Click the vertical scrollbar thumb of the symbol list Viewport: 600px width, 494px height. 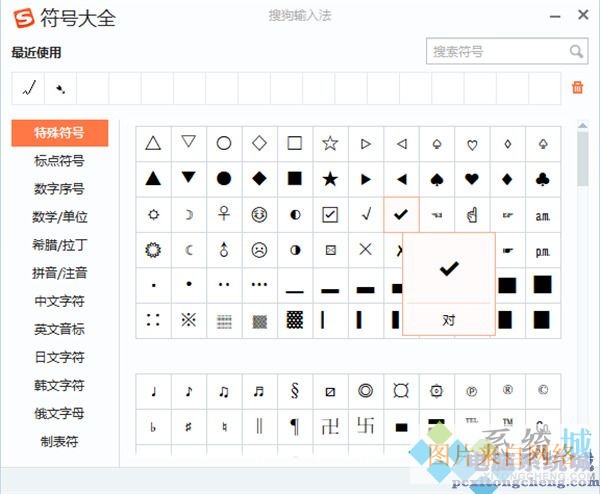coord(582,160)
